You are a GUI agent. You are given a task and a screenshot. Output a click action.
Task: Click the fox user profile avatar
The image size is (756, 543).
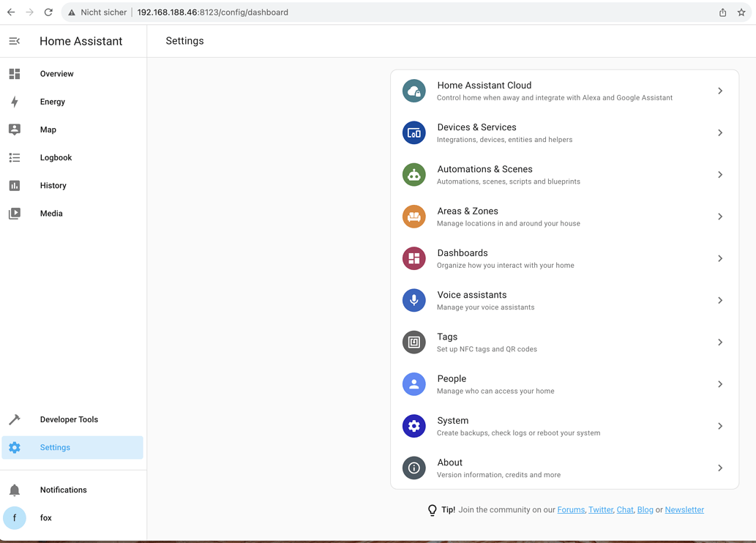(15, 517)
